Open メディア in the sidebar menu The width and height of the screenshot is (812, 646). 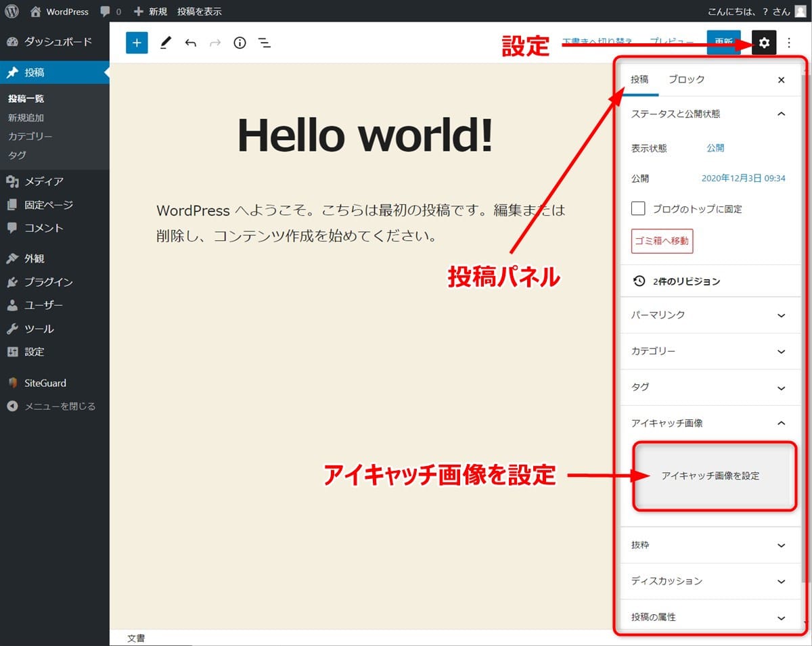click(43, 181)
